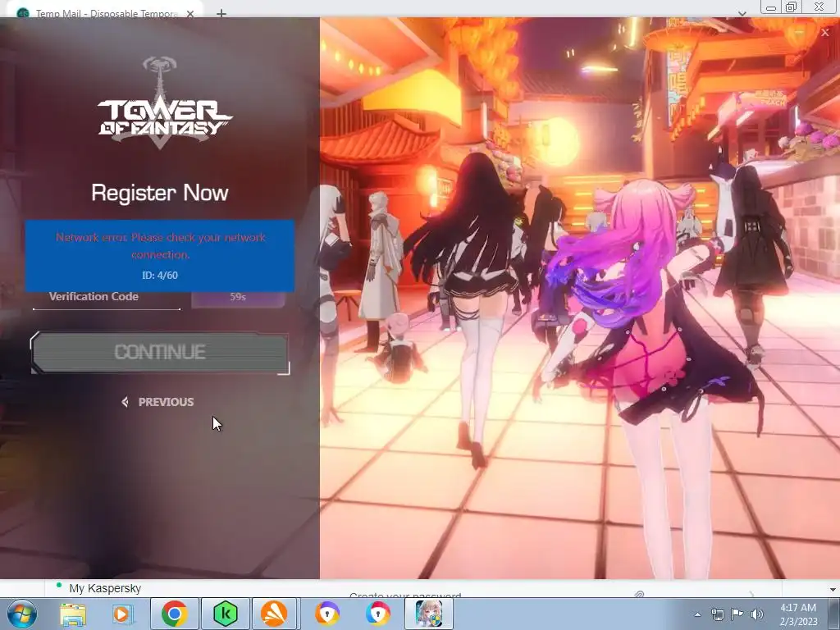Click the network error message banner
The image size is (840, 630).
pos(160,256)
